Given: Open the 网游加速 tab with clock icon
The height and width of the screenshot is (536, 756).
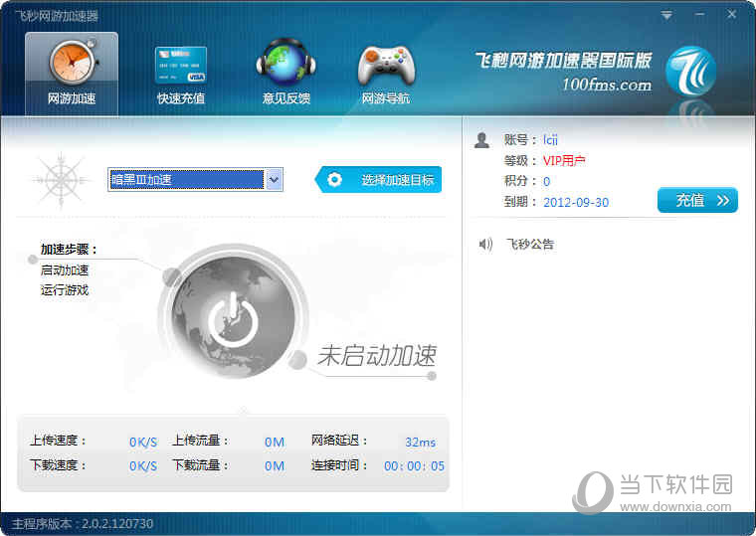Looking at the screenshot, I should click(72, 74).
